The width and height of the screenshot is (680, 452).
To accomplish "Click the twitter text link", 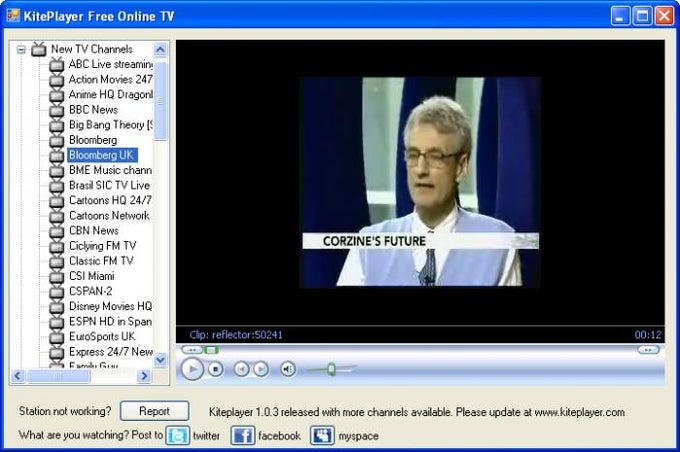I will (x=206, y=436).
